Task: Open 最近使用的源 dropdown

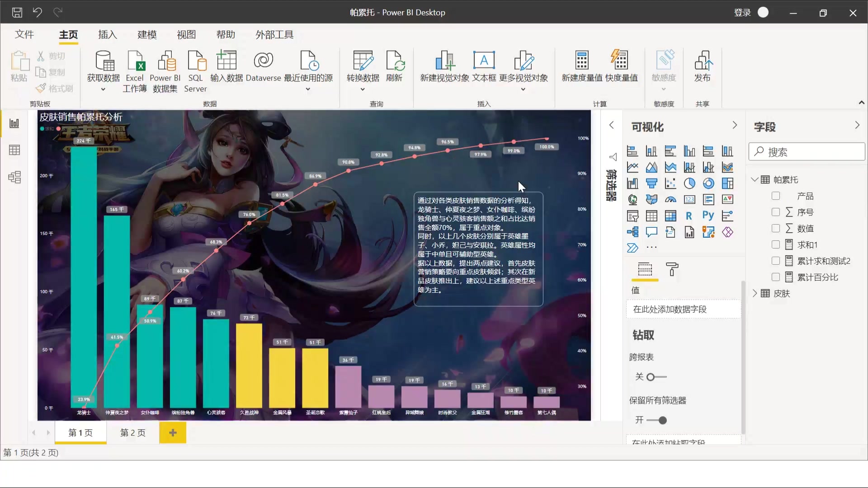Action: [x=308, y=89]
